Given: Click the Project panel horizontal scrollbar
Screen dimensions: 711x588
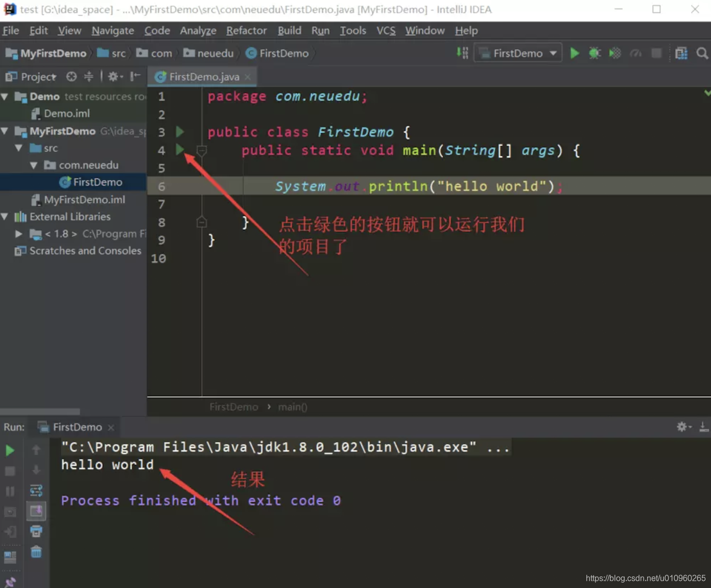Looking at the screenshot, I should (40, 411).
